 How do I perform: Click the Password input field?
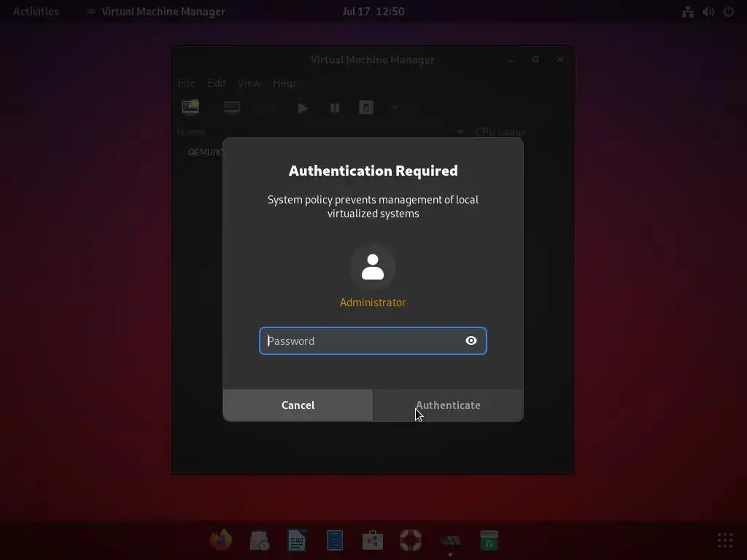(373, 341)
